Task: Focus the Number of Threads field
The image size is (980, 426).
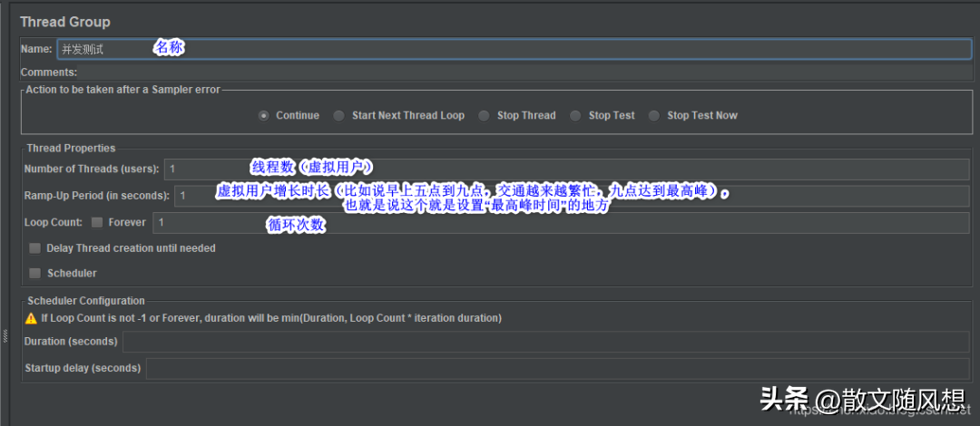Action: point(563,169)
